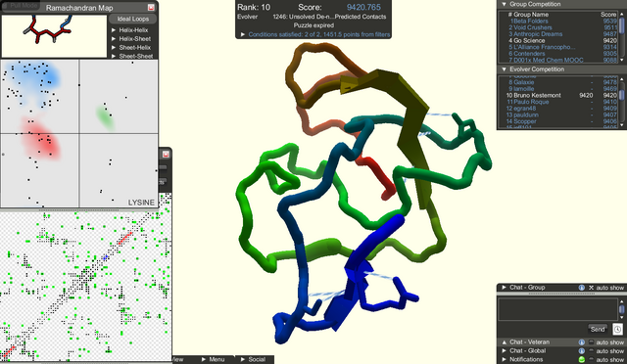Click the clock timestamp icon beside Send
Image resolution: width=627 pixels, height=364 pixels.
[x=618, y=329]
